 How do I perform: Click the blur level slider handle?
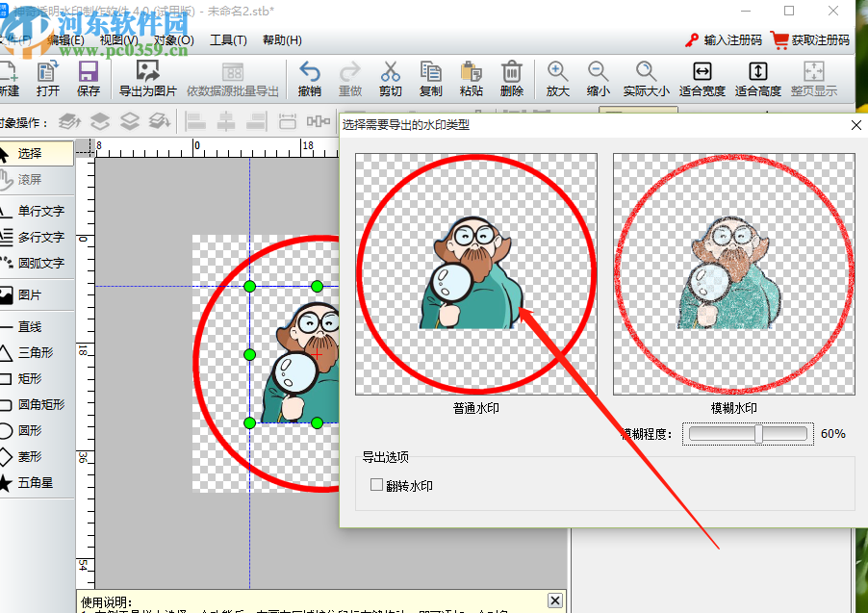click(758, 434)
